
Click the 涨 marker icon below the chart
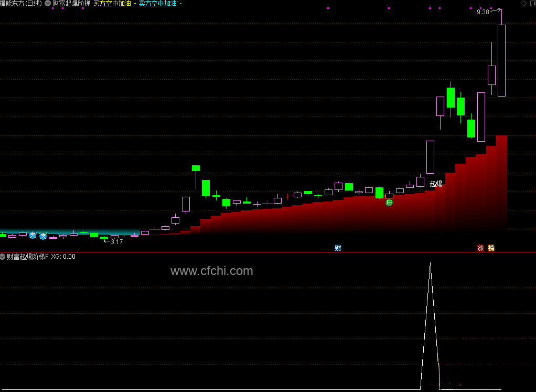[480, 248]
